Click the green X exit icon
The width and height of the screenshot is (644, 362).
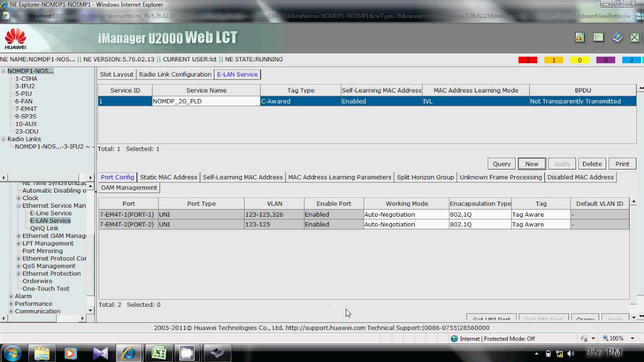[635, 38]
